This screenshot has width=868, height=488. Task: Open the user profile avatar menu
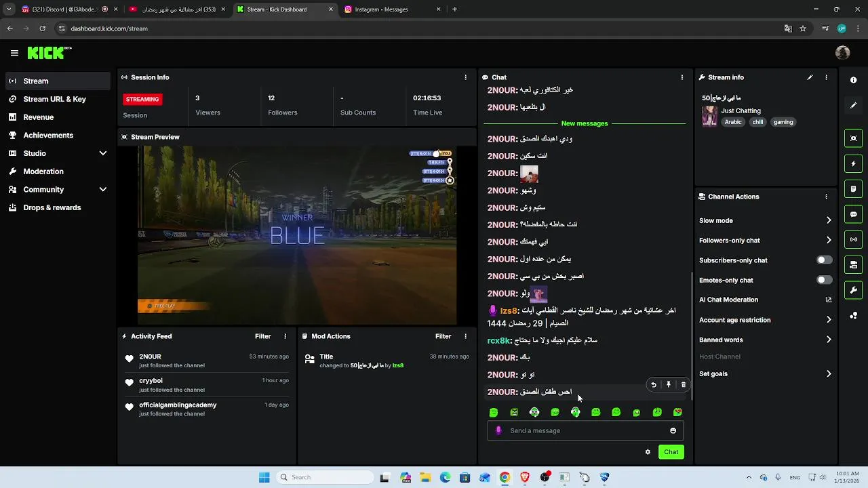click(x=843, y=53)
